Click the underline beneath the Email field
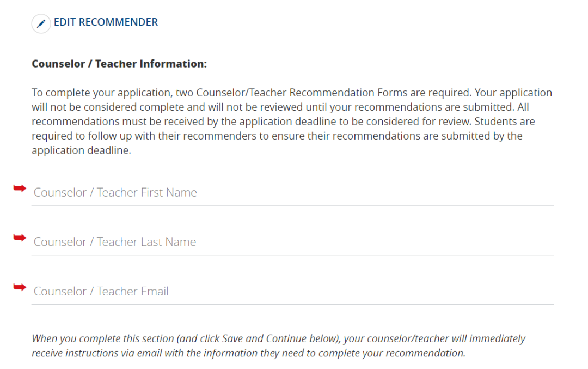588x369 pixels. pos(292,304)
